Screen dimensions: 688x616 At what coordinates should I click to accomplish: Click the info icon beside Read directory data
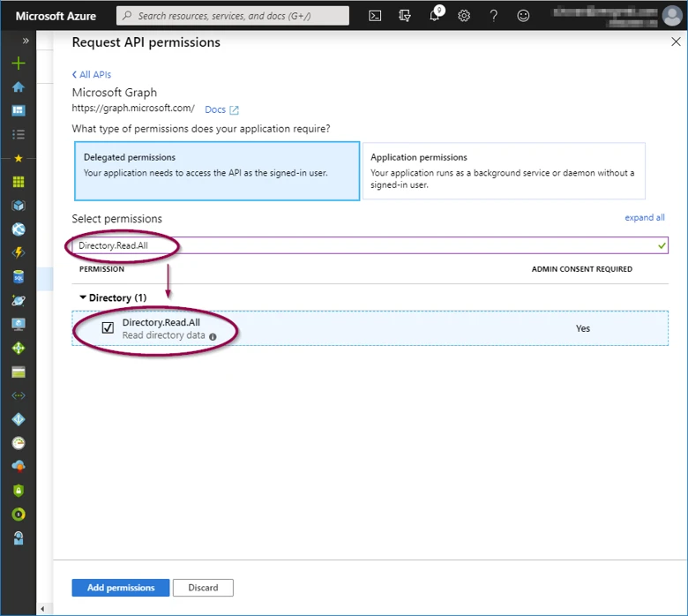coord(213,337)
